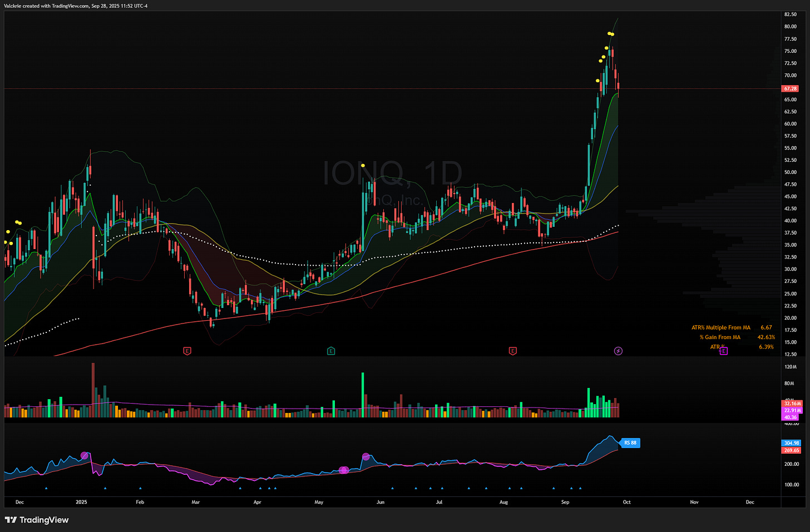Click the 22.91M volume average label
Viewport: 810px width, 532px height.
tap(792, 410)
